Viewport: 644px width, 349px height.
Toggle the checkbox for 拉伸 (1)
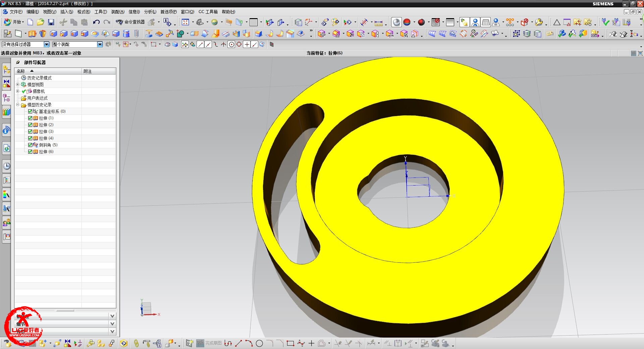(x=30, y=118)
